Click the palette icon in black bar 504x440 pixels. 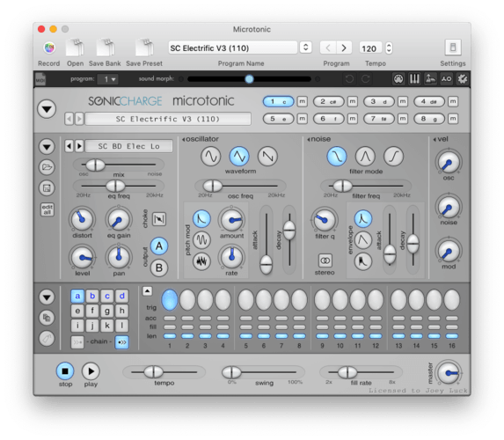pos(398,79)
